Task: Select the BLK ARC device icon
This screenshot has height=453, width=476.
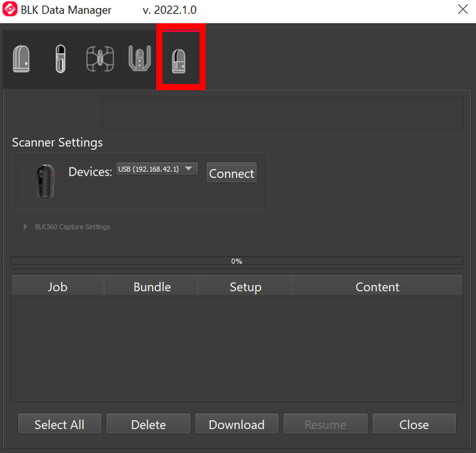Action: click(139, 58)
